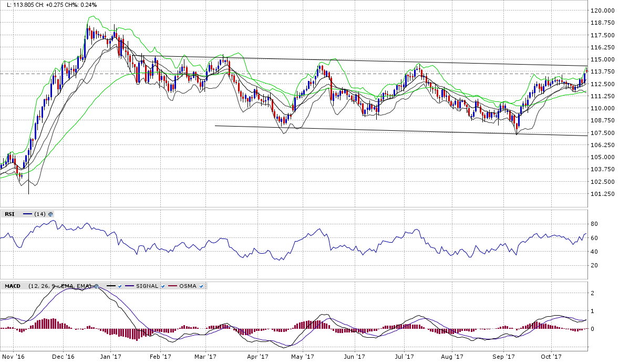Click the 120.000 price axis label

(602, 11)
